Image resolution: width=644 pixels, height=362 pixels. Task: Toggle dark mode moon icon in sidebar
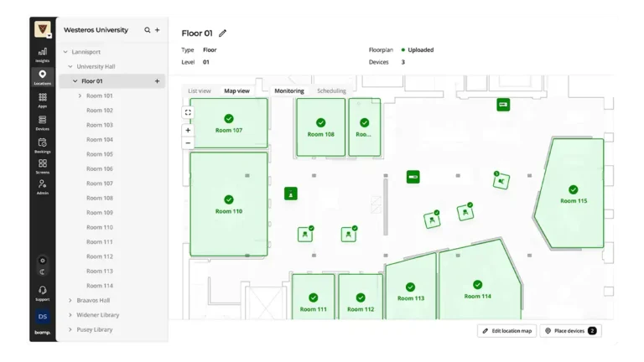pyautogui.click(x=42, y=271)
